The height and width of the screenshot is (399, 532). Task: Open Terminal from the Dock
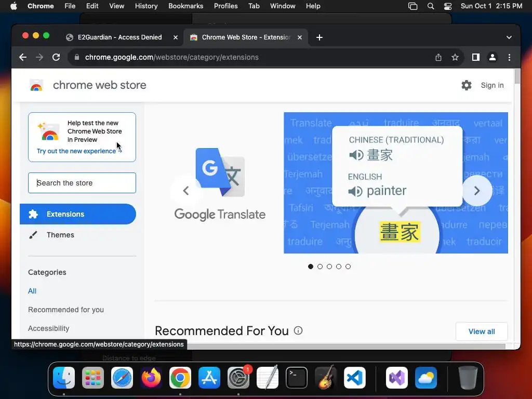(297, 378)
